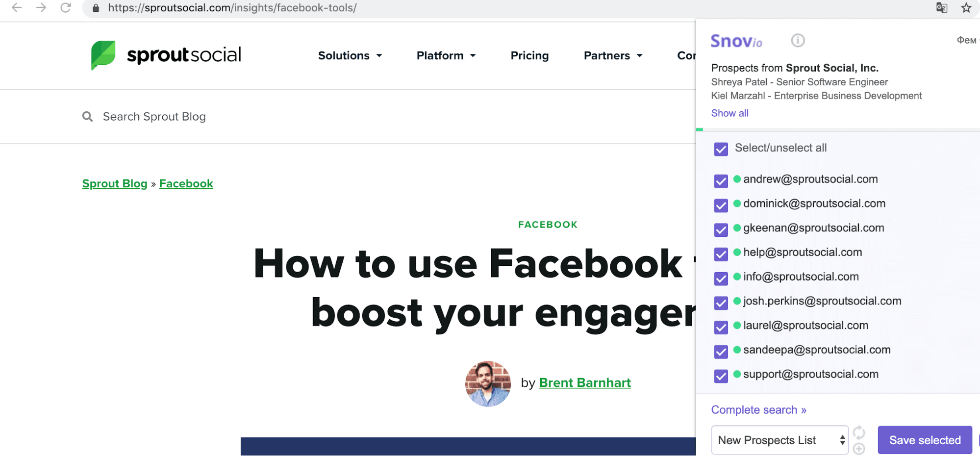Click the help@sproutsocial.com email text
Screen dimensions: 980x456
803,252
